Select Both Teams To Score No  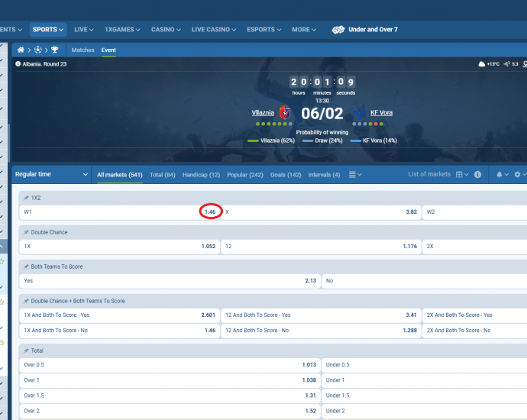(x=425, y=280)
